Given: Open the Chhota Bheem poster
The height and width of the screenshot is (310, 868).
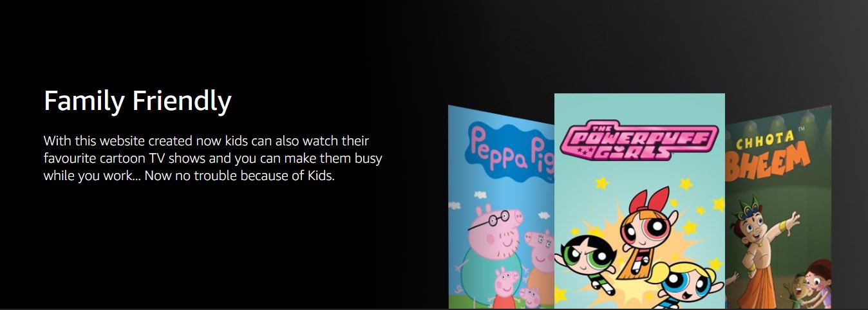Looking at the screenshot, I should tap(778, 206).
